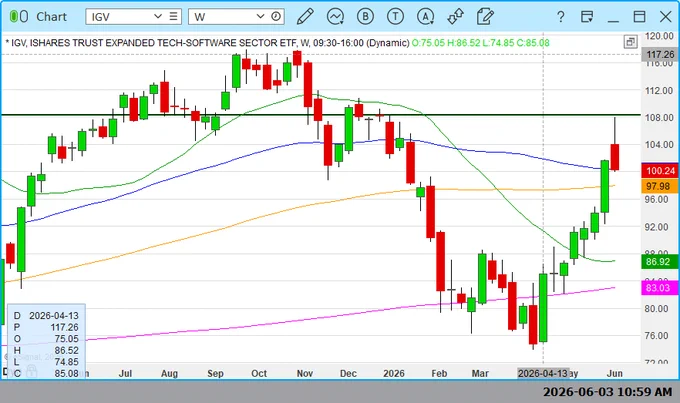Click the 104.00 price axis label
The image size is (680, 403).
[x=659, y=144]
